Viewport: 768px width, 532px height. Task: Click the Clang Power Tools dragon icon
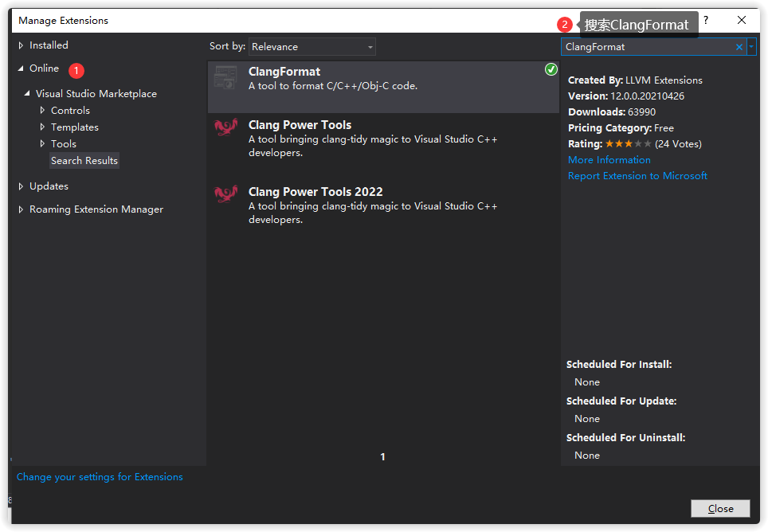[225, 127]
